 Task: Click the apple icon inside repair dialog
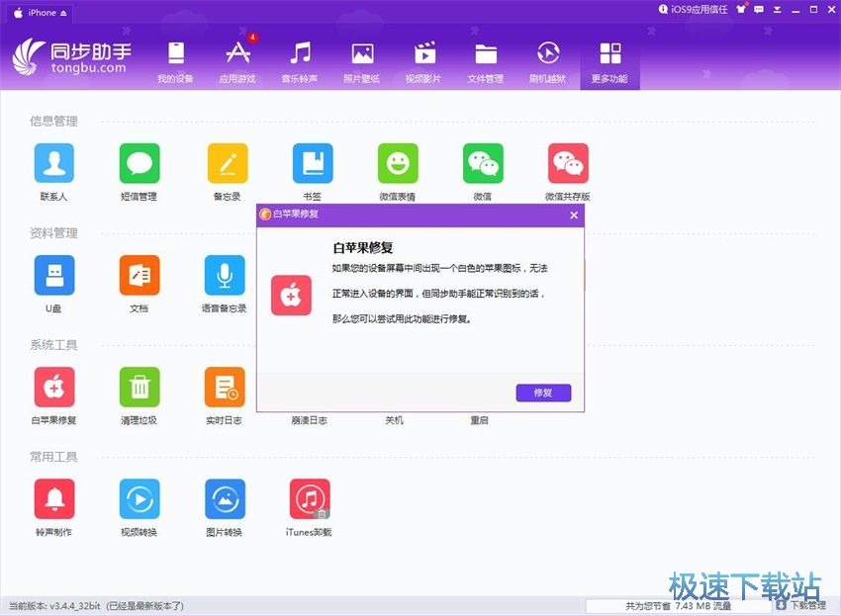pos(291,295)
